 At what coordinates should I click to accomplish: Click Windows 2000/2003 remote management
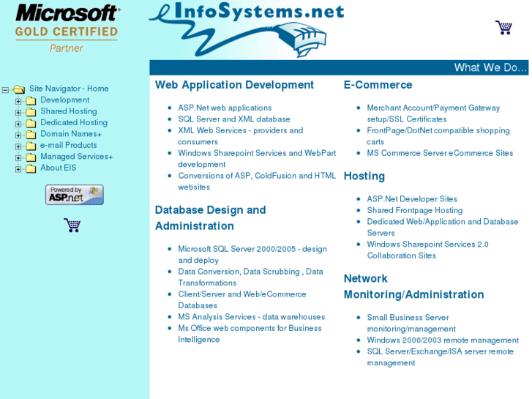(x=443, y=340)
